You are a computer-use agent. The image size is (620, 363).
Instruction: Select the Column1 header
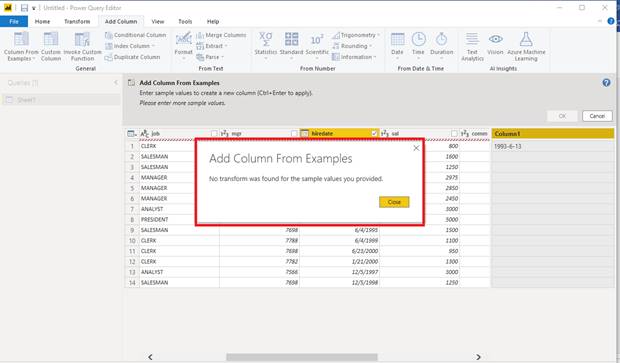(x=552, y=134)
